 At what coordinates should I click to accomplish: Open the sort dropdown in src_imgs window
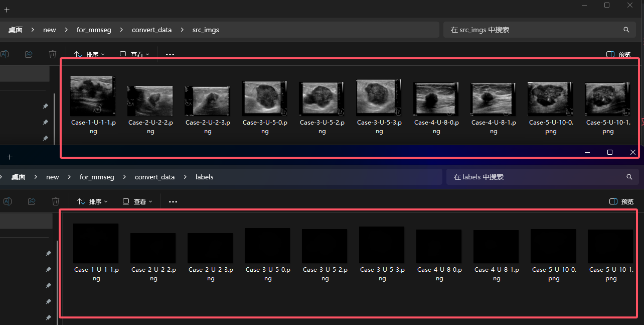[x=89, y=54]
